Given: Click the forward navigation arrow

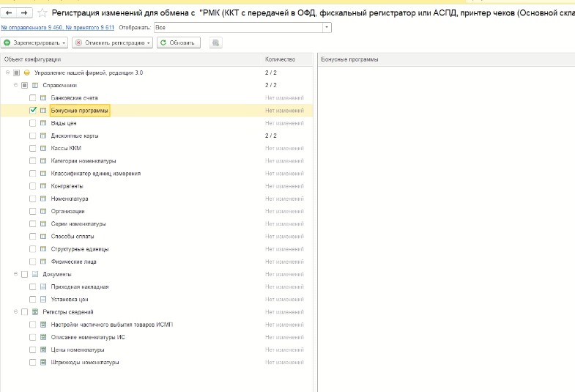Looking at the screenshot, I should pos(24,12).
